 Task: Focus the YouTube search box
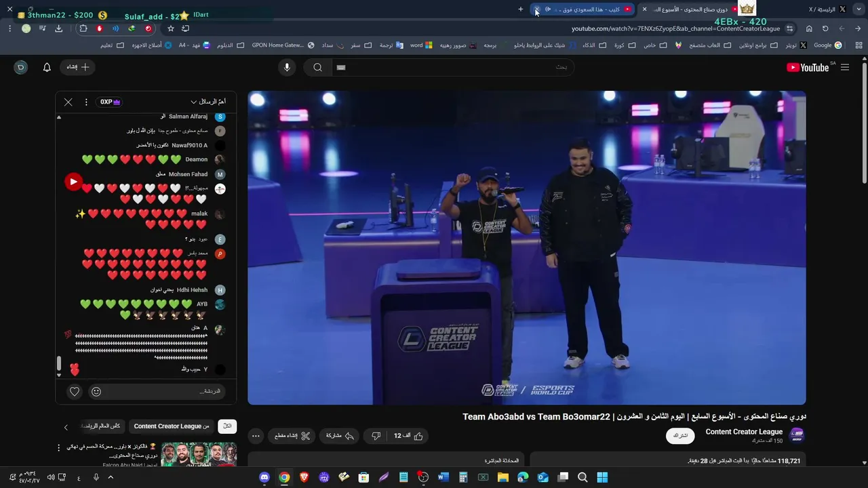[453, 67]
